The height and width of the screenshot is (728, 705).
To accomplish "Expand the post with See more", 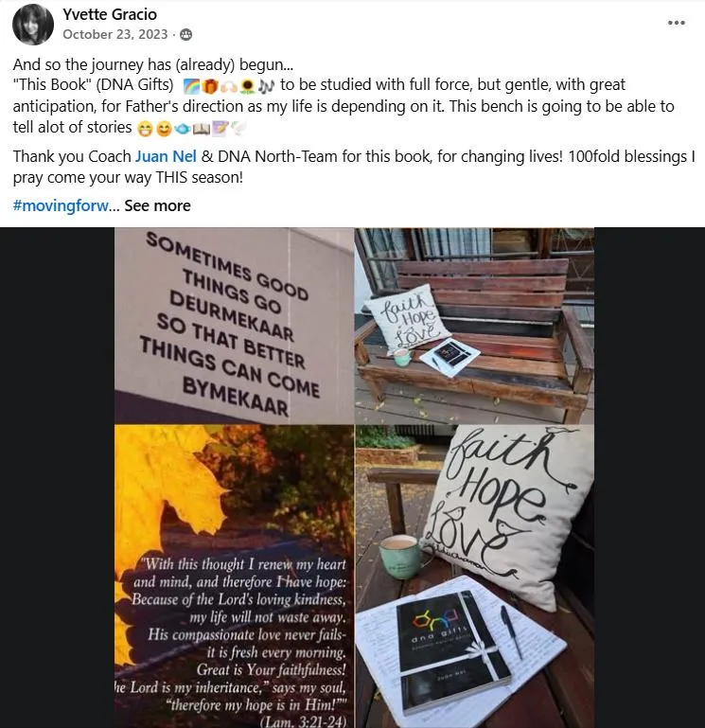I will point(157,205).
